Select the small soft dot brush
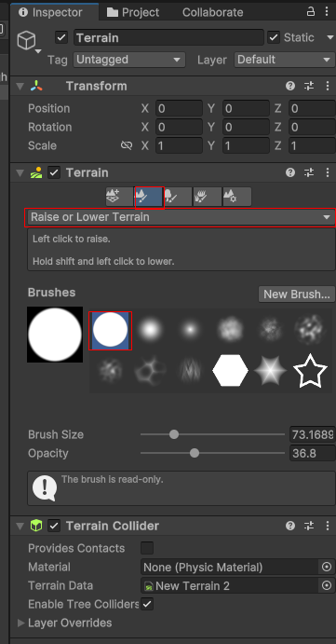 190,329
